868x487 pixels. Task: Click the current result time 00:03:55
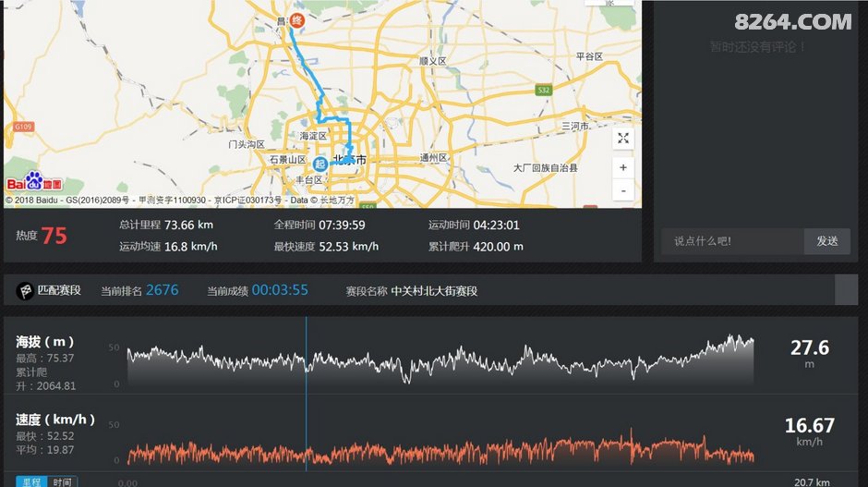[280, 290]
